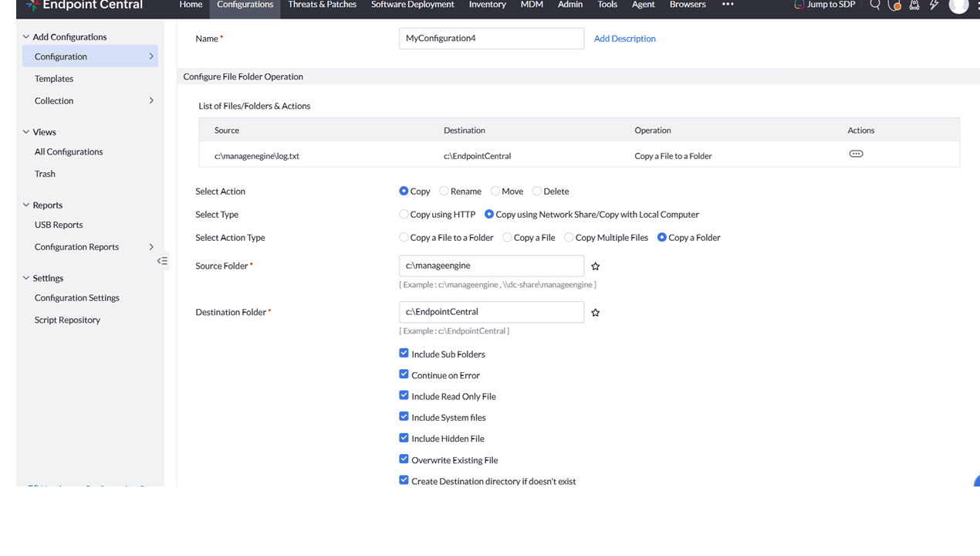
Task: Open the Browsers tab
Action: coord(688,5)
